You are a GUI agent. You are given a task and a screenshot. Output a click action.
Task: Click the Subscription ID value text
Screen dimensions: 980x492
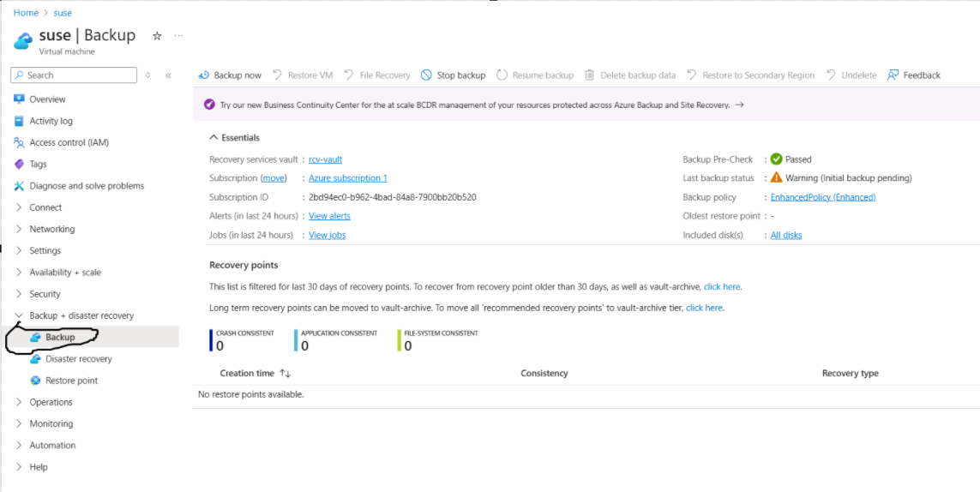[x=393, y=197]
